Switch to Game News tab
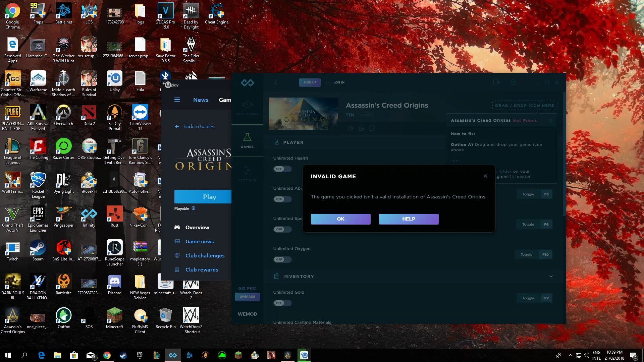Image resolution: width=644 pixels, height=362 pixels. tap(200, 241)
